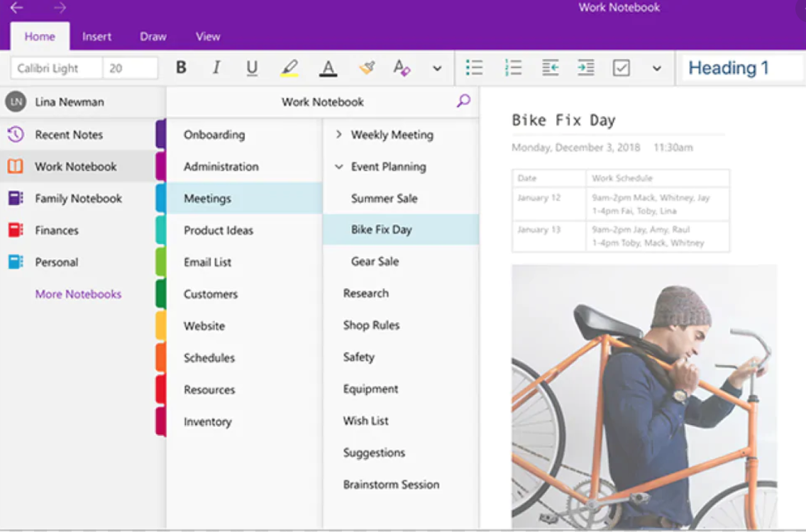Image resolution: width=806 pixels, height=532 pixels.
Task: Select the January 13 table cell
Action: [x=548, y=236]
